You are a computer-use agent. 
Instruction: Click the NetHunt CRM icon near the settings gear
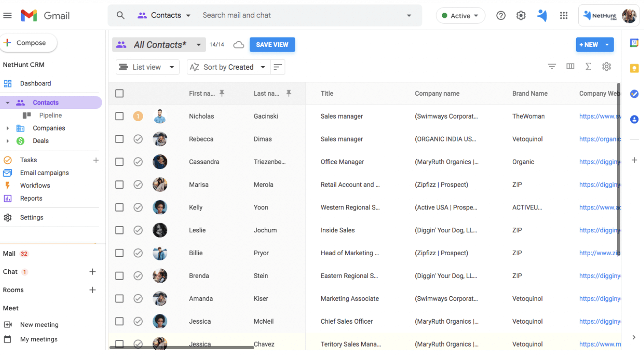pos(542,15)
